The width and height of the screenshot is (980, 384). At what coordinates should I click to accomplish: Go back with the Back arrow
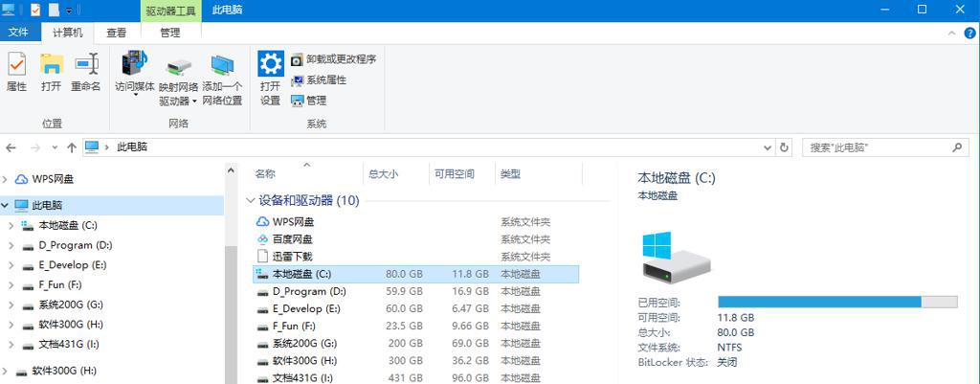pos(11,147)
